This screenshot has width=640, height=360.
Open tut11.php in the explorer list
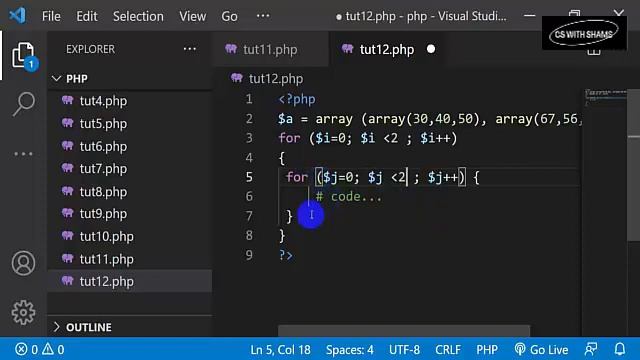pos(107,259)
